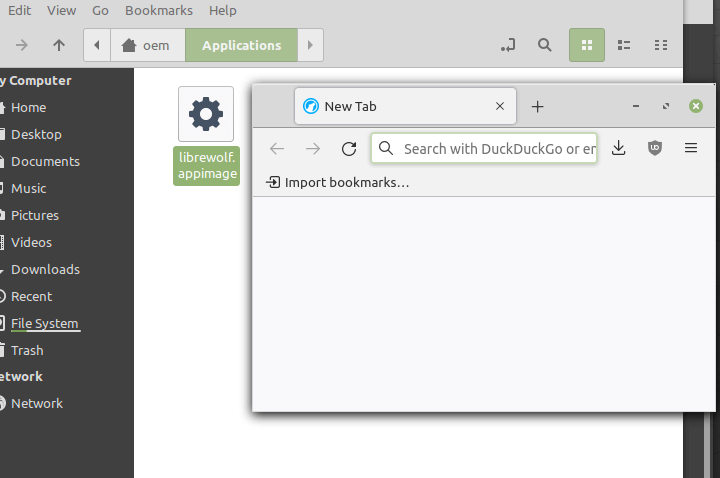
Task: Select the oem home path button
Action: (x=147, y=45)
